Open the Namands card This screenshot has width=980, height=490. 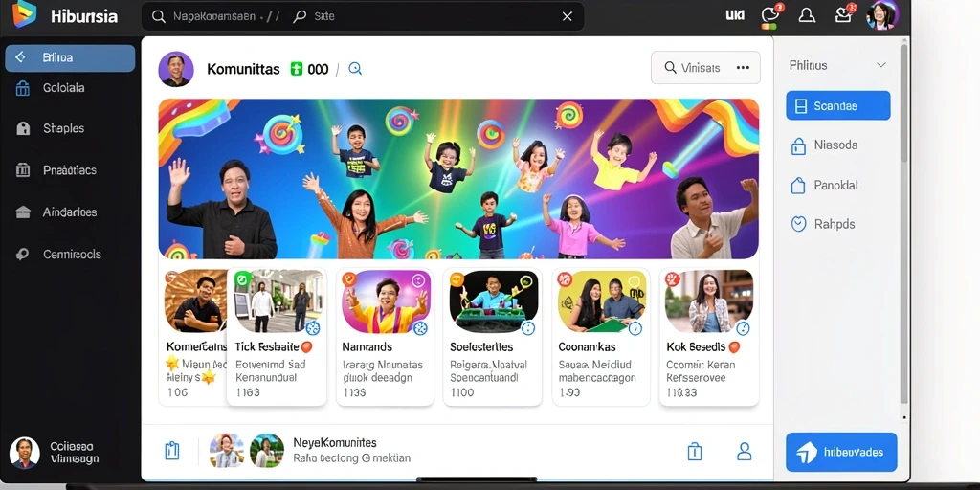point(385,338)
